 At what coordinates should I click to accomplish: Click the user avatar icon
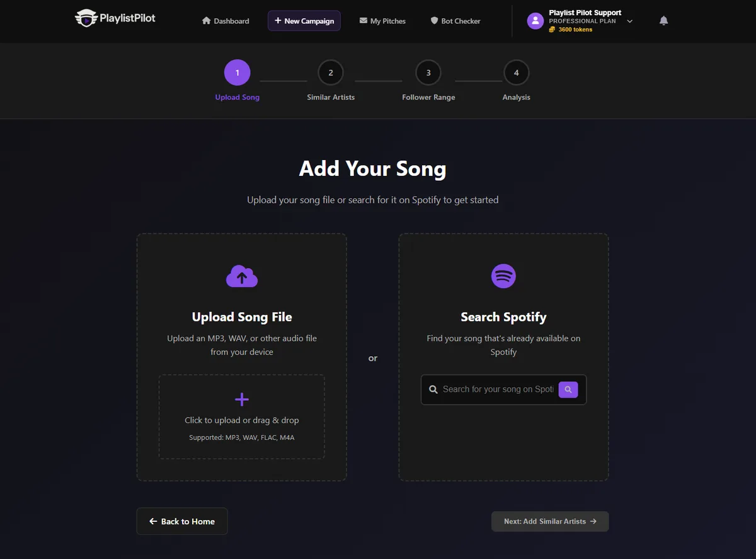(535, 20)
